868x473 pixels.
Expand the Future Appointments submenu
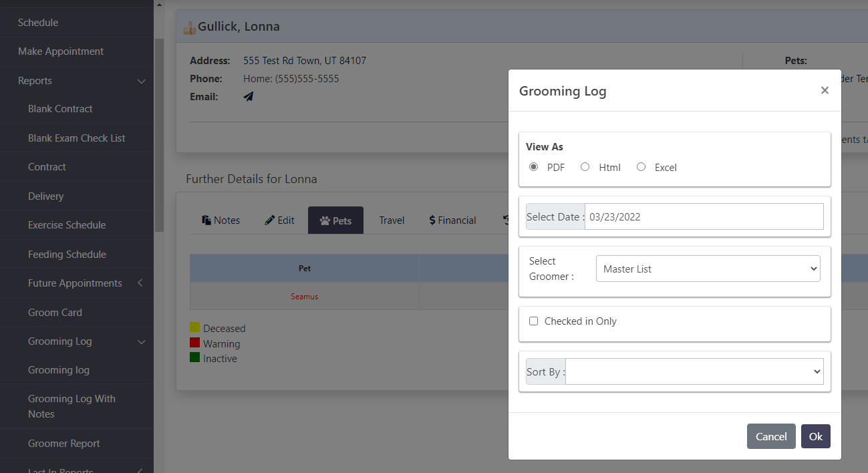[77, 283]
